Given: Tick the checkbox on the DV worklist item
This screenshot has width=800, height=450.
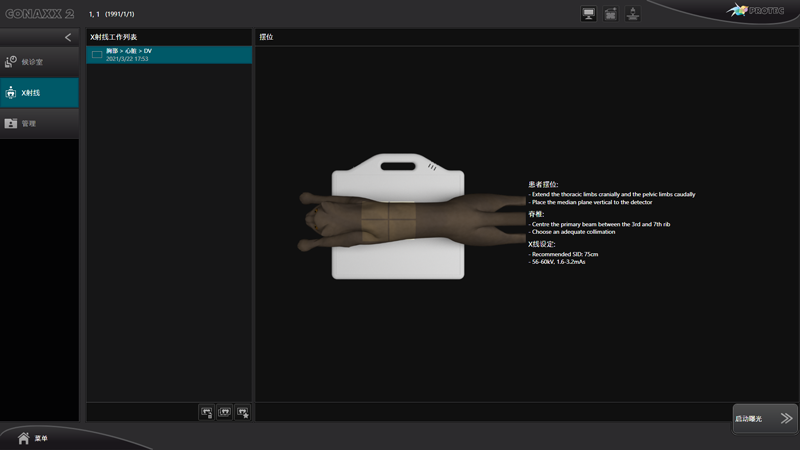Looking at the screenshot, I should point(97,55).
